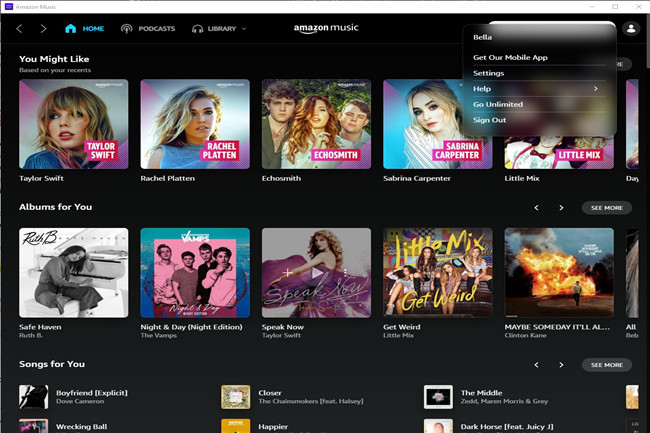Add Speak Now album with plus icon
The width and height of the screenshot is (650, 433).
[x=288, y=273]
